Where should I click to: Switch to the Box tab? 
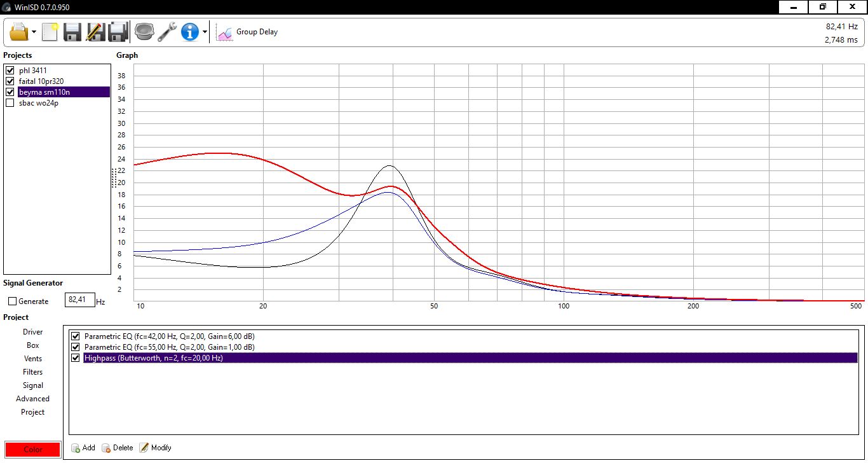click(33, 345)
